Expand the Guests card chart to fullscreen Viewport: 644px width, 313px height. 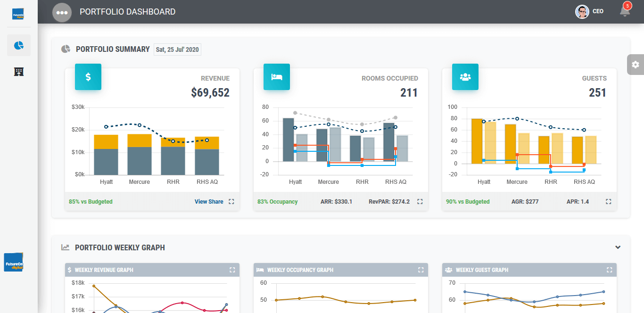tap(608, 201)
